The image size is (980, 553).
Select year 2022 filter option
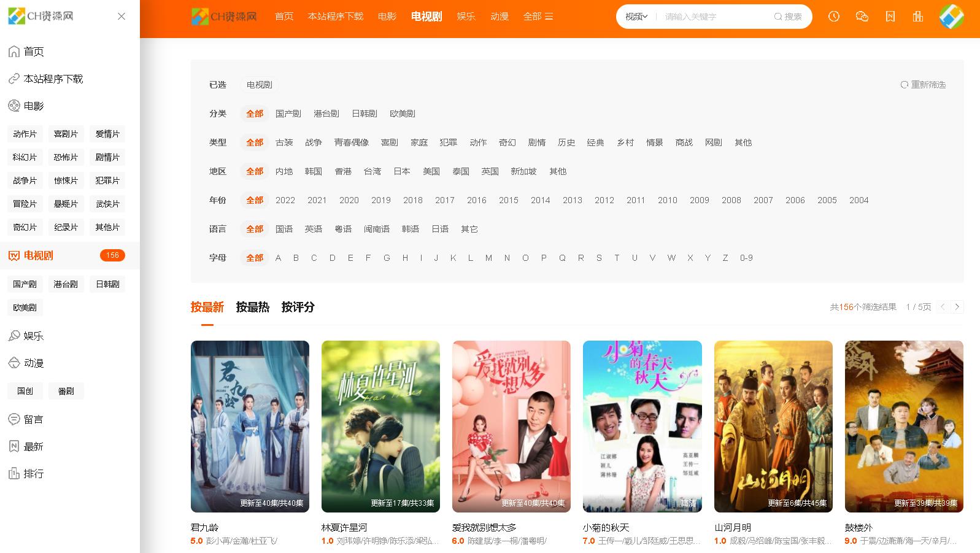point(285,200)
